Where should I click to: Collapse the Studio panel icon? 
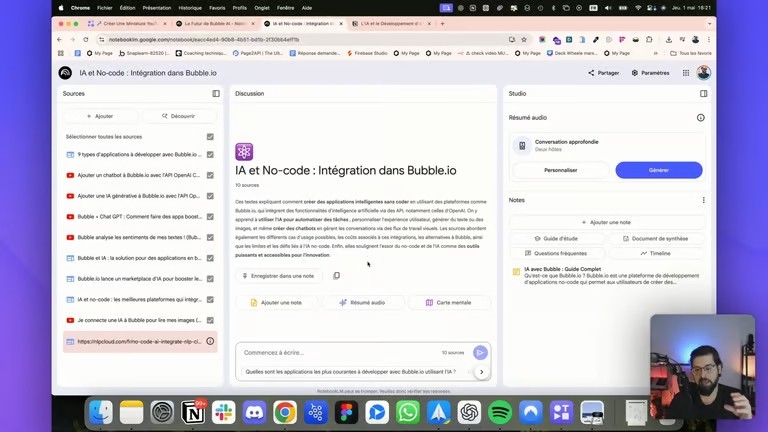click(x=703, y=94)
